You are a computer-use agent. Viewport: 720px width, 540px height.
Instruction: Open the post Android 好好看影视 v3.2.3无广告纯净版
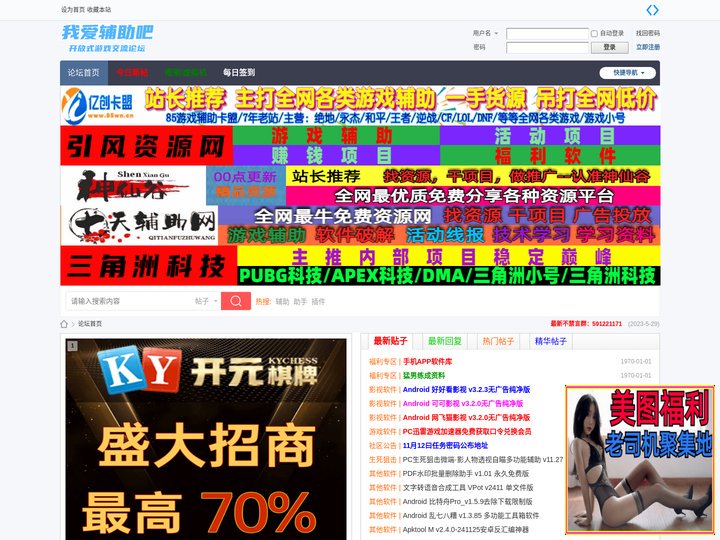pos(467,389)
